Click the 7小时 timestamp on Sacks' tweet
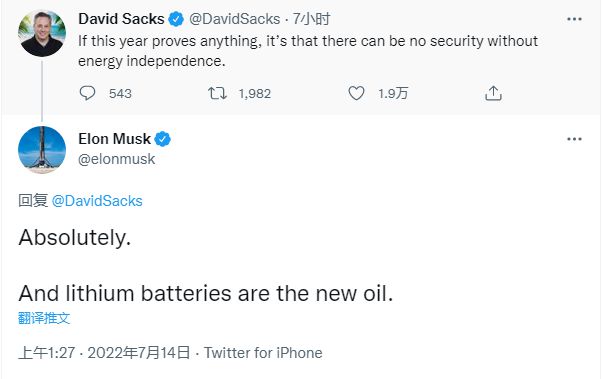Viewport: 602px width, 379px height. point(311,19)
